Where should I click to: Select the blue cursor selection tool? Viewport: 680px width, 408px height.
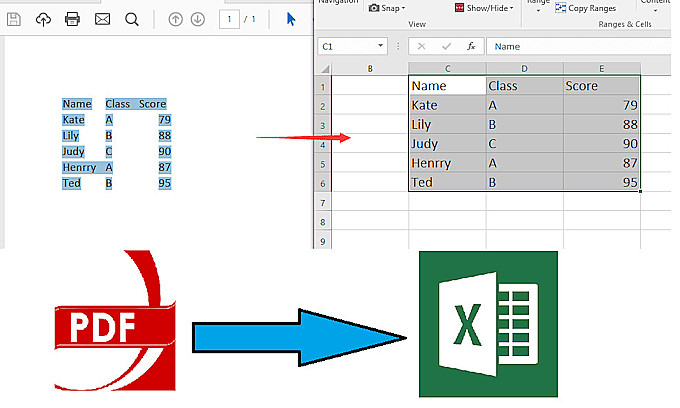291,19
